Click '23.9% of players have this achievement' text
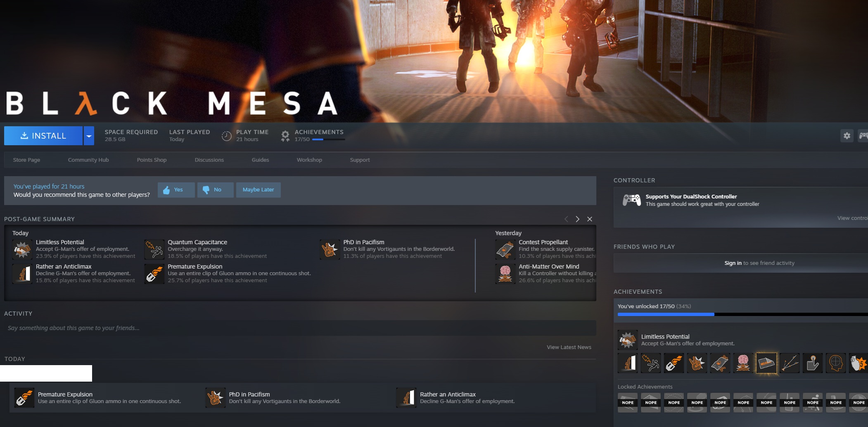Viewport: 868px width, 427px height. [x=85, y=256]
